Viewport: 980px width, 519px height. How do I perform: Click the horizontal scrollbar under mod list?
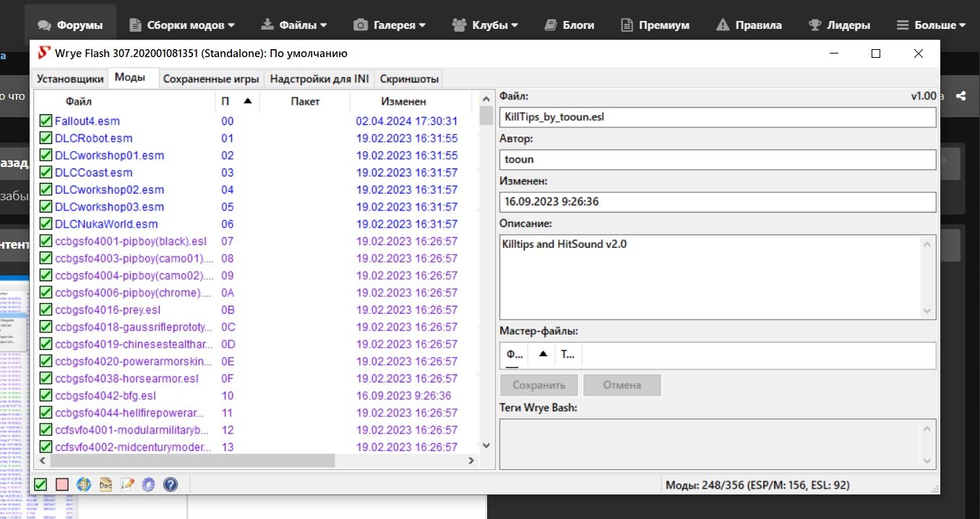(x=192, y=460)
